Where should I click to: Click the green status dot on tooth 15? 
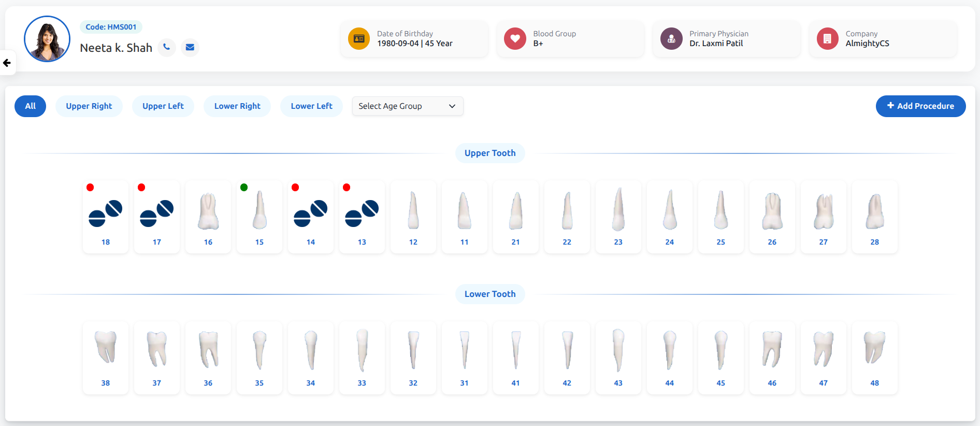(x=244, y=187)
